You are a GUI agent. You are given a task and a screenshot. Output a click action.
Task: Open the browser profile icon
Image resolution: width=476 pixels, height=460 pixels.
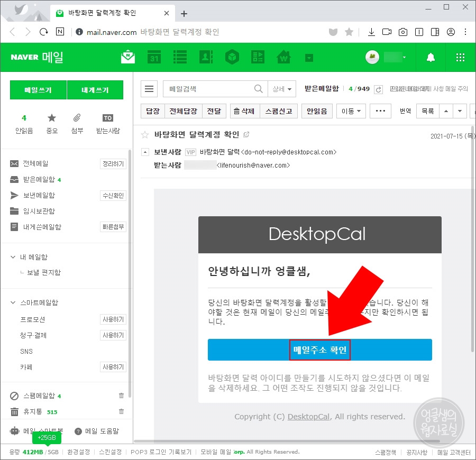[451, 32]
